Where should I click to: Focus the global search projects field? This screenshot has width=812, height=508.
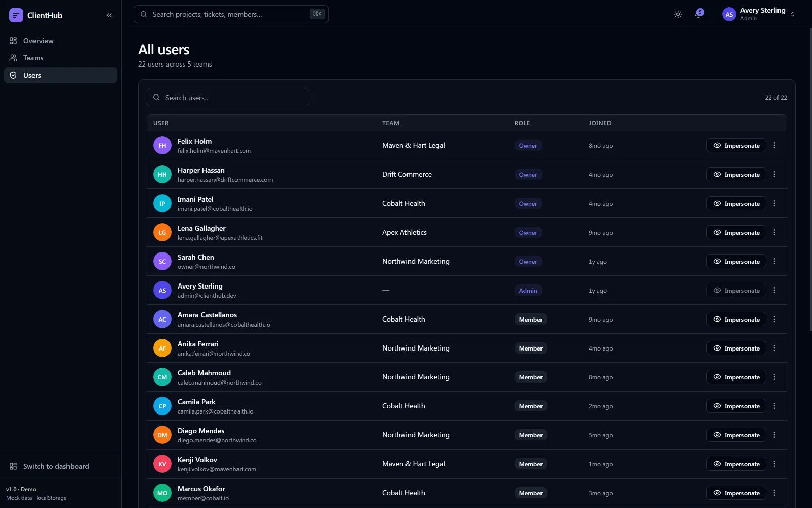coord(231,14)
